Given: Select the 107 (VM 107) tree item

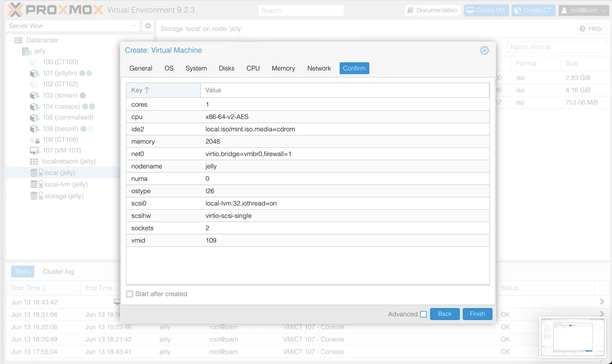Looking at the screenshot, I should pos(62,151).
